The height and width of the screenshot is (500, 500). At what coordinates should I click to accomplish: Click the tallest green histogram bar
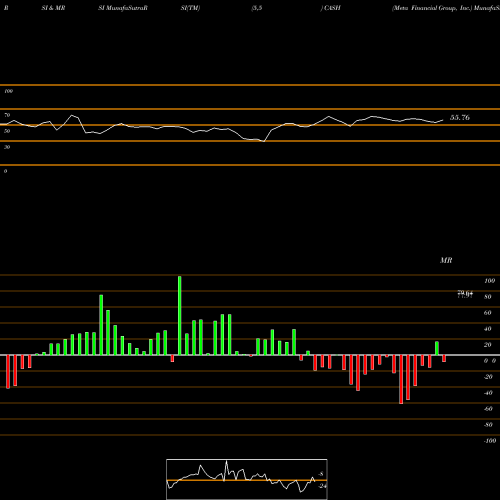[x=180, y=315]
